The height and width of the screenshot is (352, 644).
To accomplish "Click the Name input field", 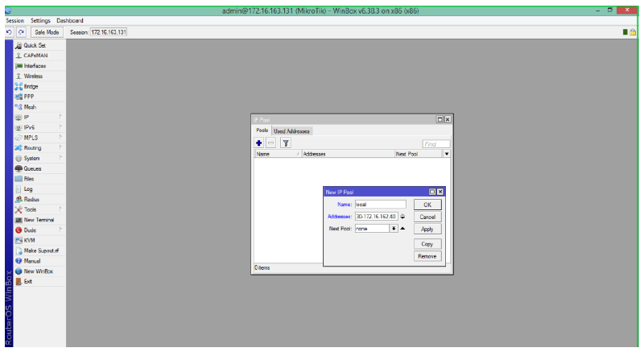I will click(x=380, y=204).
